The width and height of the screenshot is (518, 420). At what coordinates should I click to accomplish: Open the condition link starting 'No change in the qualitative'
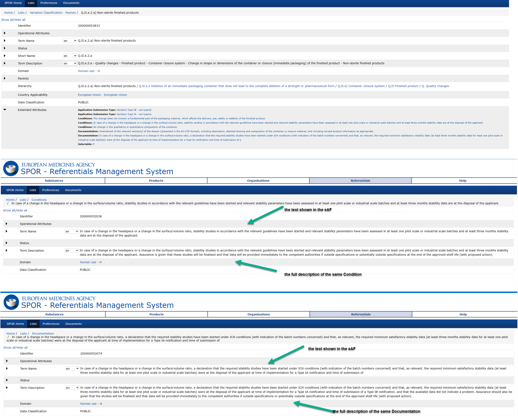point(135,127)
